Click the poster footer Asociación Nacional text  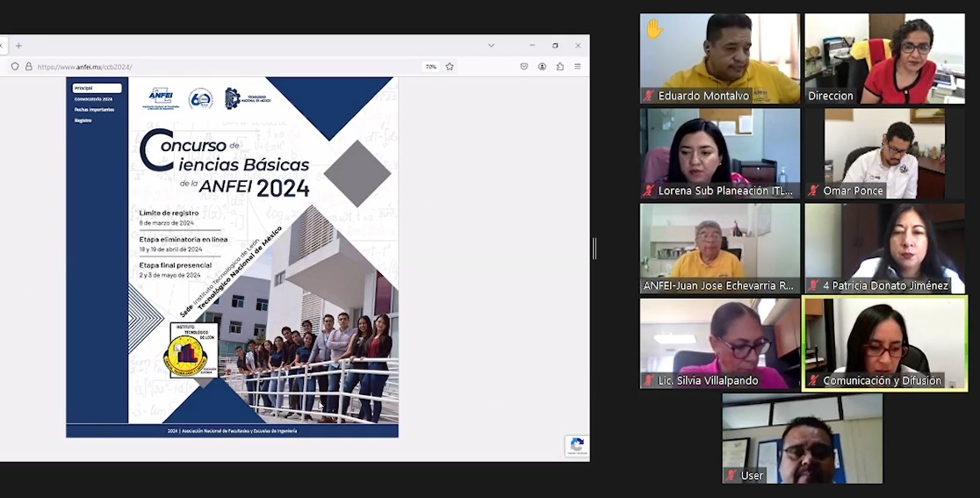click(232, 431)
